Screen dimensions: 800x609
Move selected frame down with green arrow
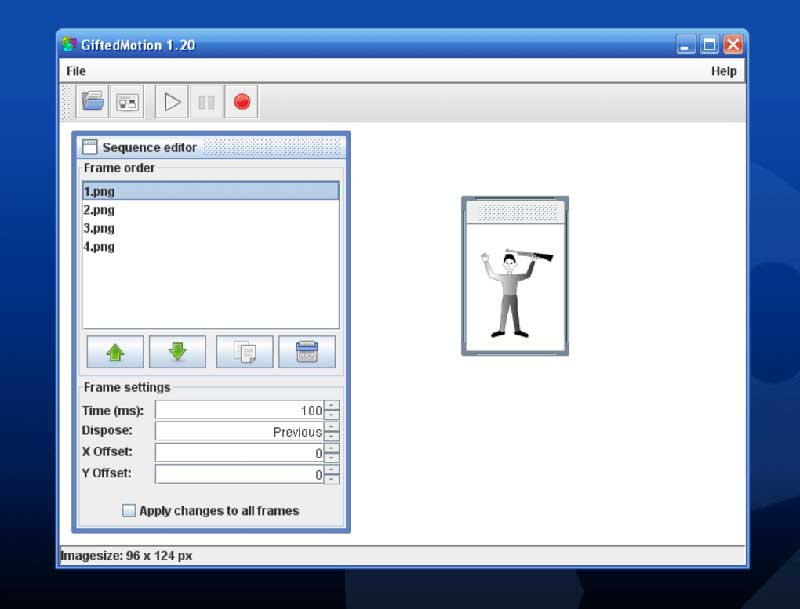pos(177,352)
